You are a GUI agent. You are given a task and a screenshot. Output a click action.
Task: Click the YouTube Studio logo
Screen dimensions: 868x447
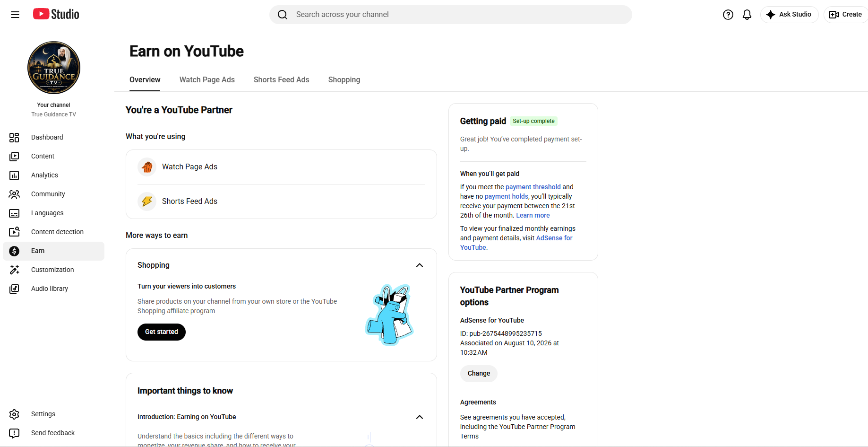pos(56,14)
